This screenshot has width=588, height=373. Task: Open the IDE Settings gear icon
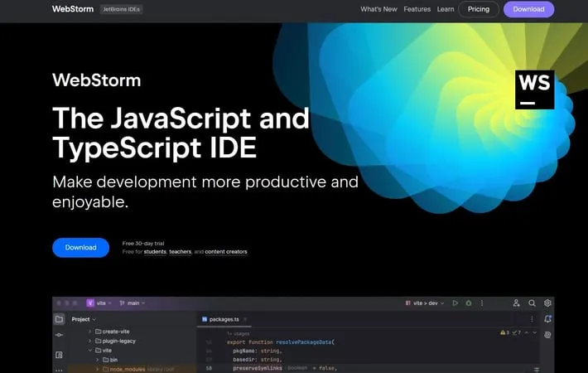[x=547, y=303]
